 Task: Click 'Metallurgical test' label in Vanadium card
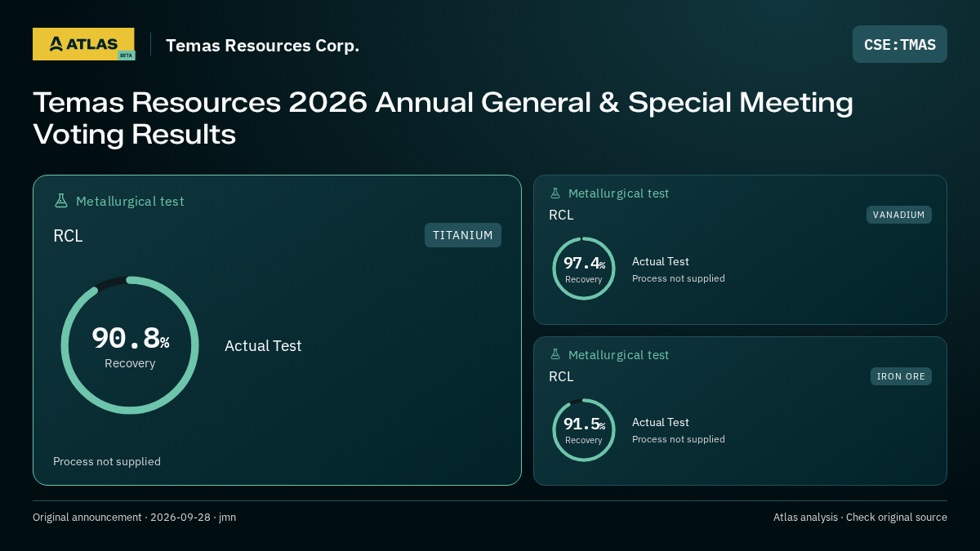point(618,193)
